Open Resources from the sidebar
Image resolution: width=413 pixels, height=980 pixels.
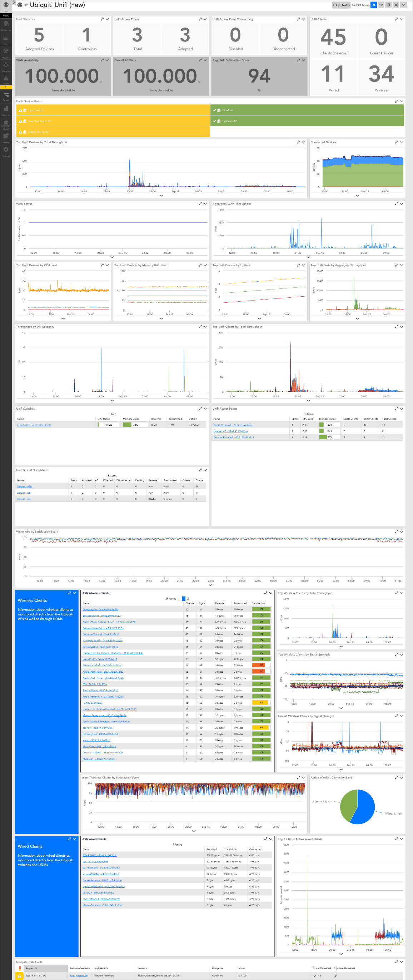(x=6, y=26)
